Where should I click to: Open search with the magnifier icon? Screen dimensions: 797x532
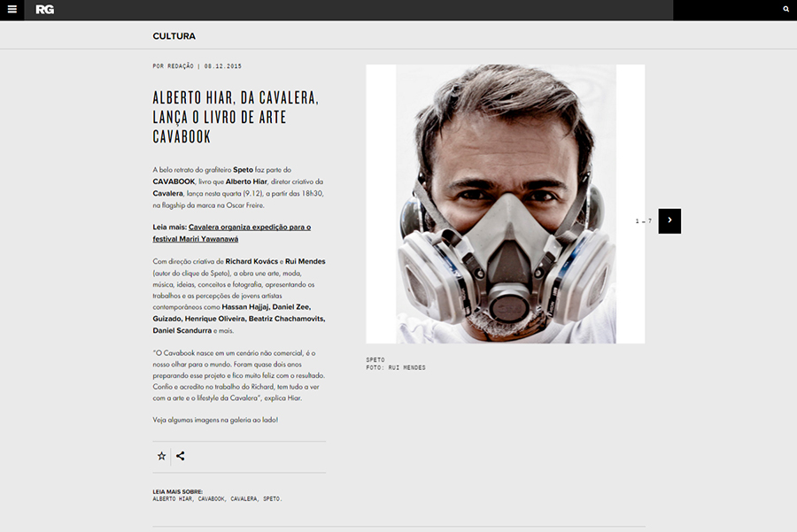[x=785, y=9]
